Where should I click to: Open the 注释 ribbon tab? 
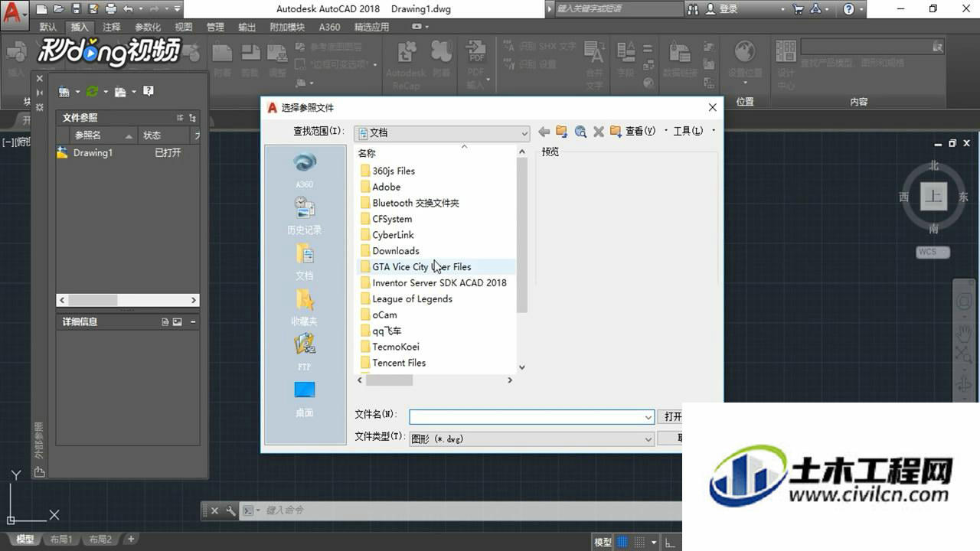(x=112, y=27)
